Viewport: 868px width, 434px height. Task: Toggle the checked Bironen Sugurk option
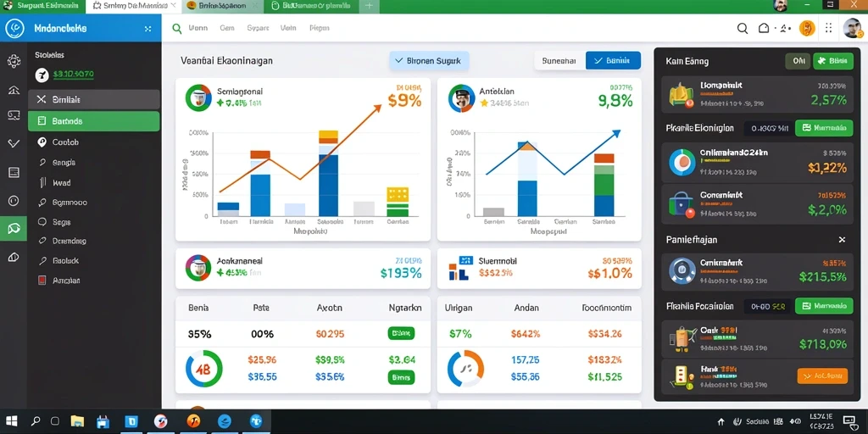(429, 61)
